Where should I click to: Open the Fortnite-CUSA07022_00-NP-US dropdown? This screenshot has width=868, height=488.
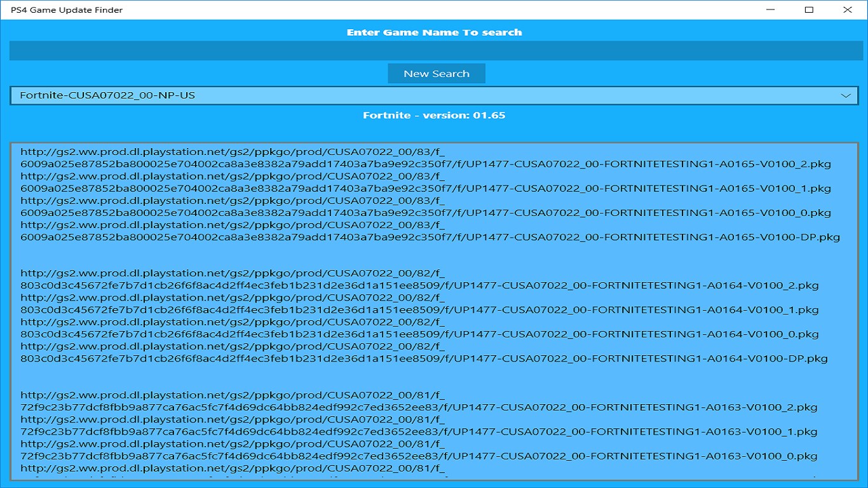coord(434,95)
